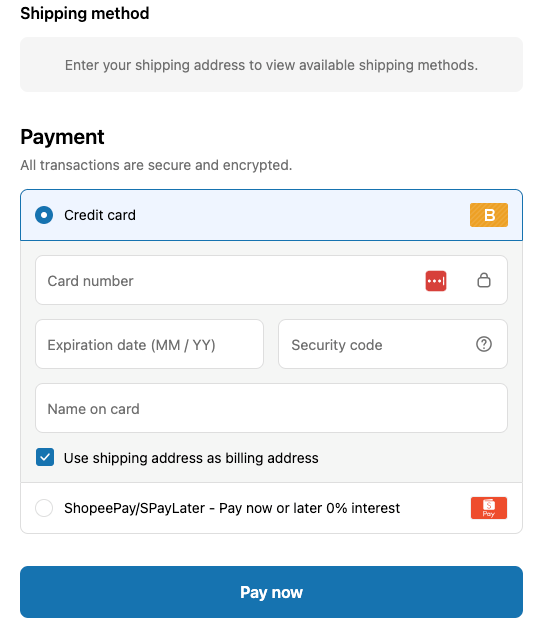Viewport: 560px width, 640px height.
Task: Click the Credit card label text
Action: 100,215
